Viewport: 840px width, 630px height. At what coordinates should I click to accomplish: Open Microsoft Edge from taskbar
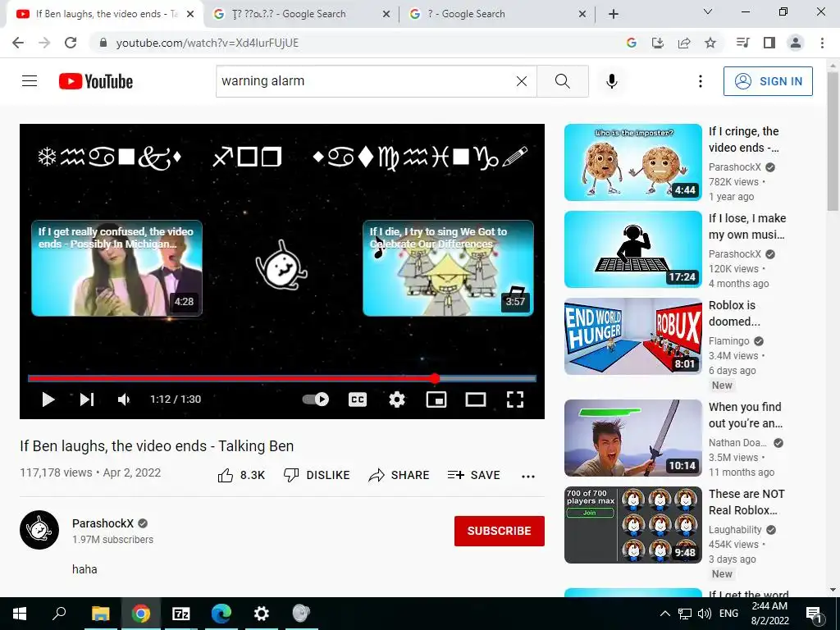click(x=221, y=614)
